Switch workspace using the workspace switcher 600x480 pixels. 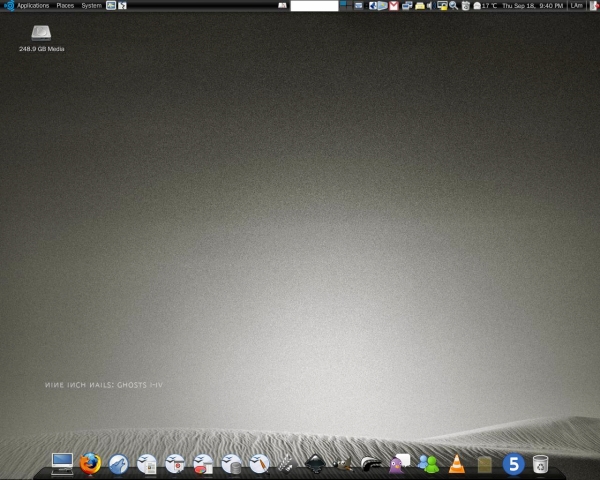tap(346, 5)
